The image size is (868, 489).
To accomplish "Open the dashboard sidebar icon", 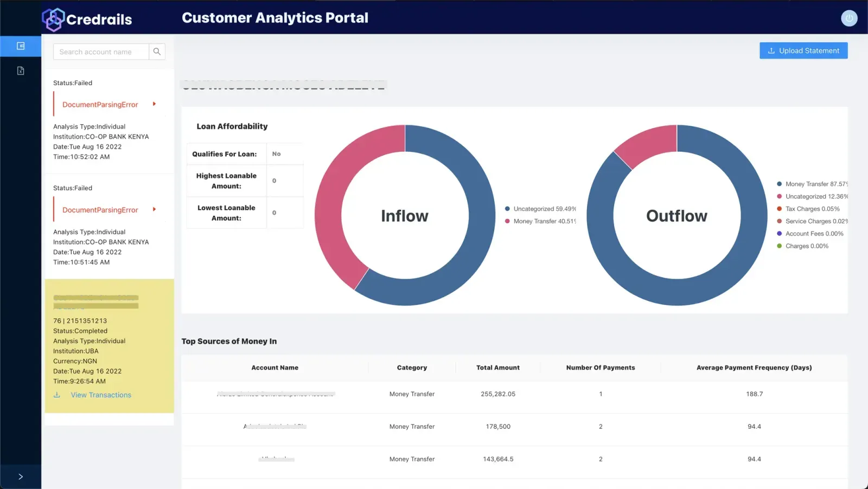I will point(21,46).
